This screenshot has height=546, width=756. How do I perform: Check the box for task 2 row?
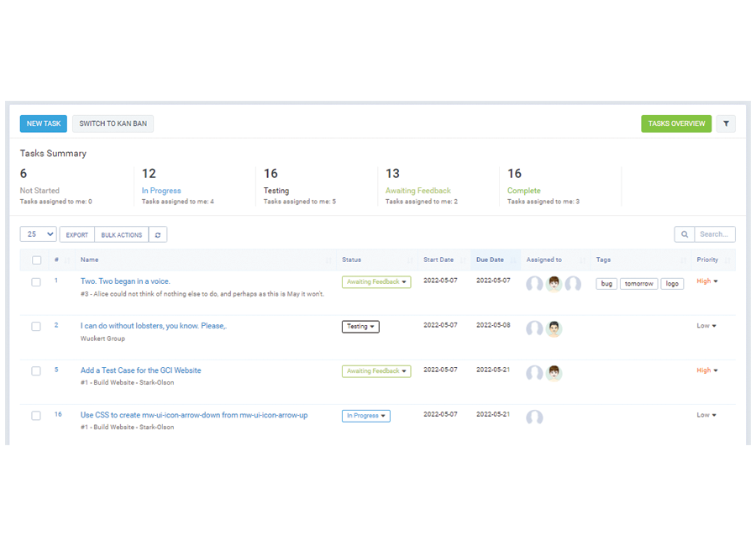pos(36,327)
